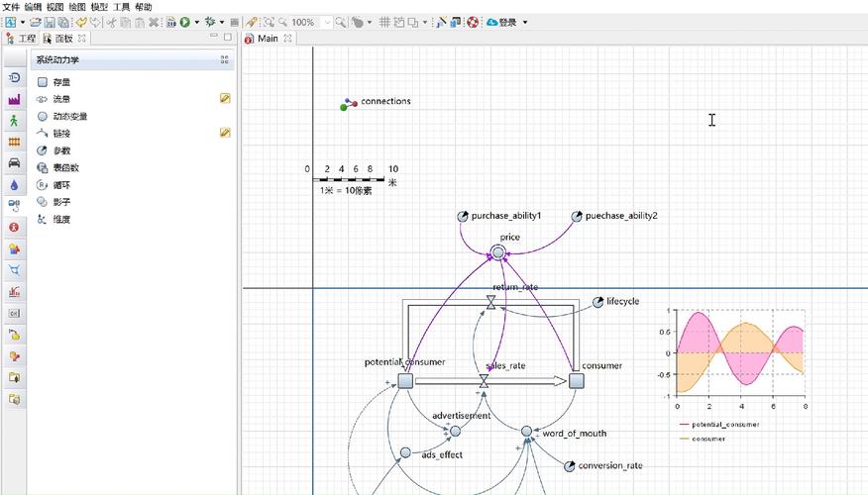
Task: Open the Process Modeling Library palette icon
Action: pos(15,78)
